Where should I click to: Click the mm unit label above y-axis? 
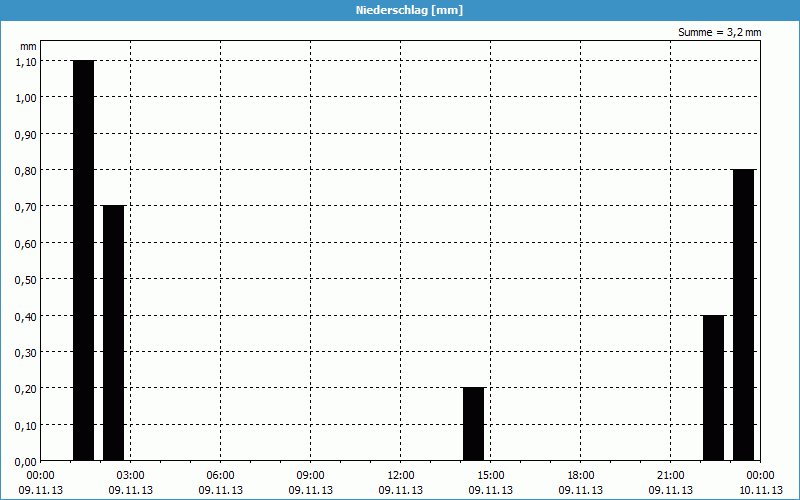28,46
